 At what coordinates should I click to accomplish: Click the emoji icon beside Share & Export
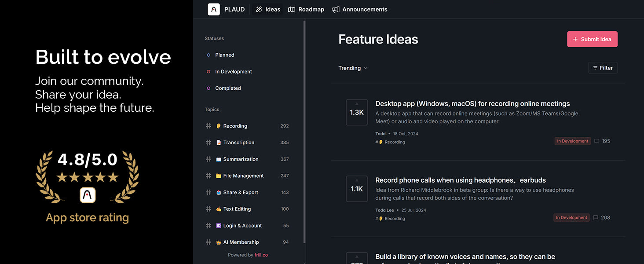[x=219, y=192]
